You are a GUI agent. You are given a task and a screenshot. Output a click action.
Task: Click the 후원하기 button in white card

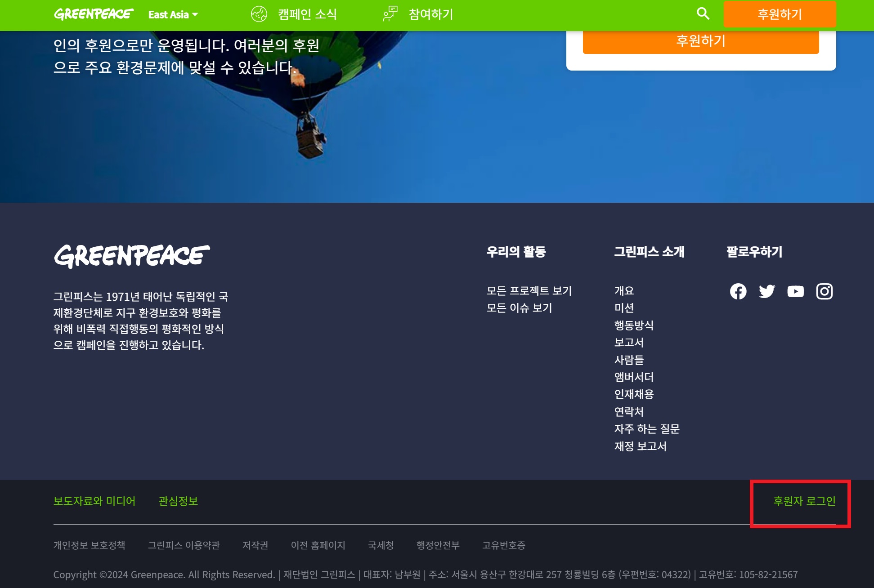(x=701, y=41)
